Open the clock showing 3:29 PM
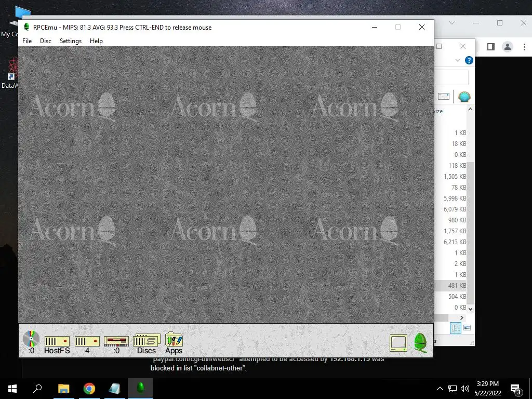 [487, 389]
